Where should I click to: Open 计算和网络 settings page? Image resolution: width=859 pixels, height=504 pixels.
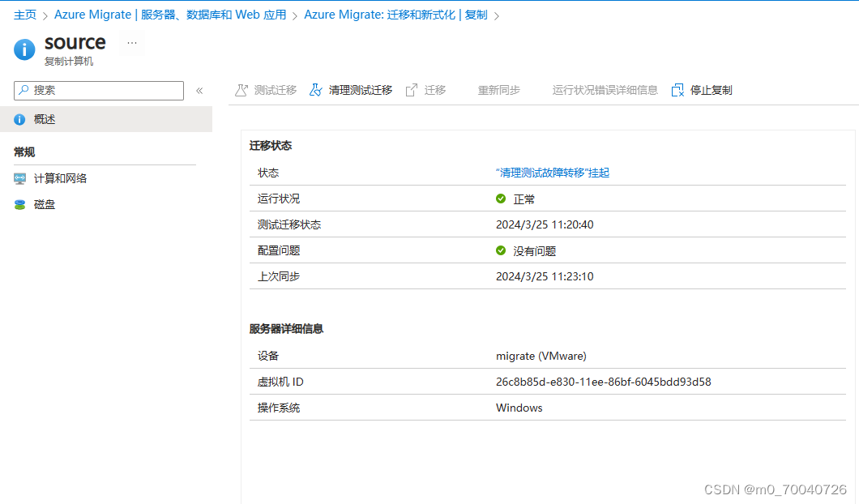(60, 178)
